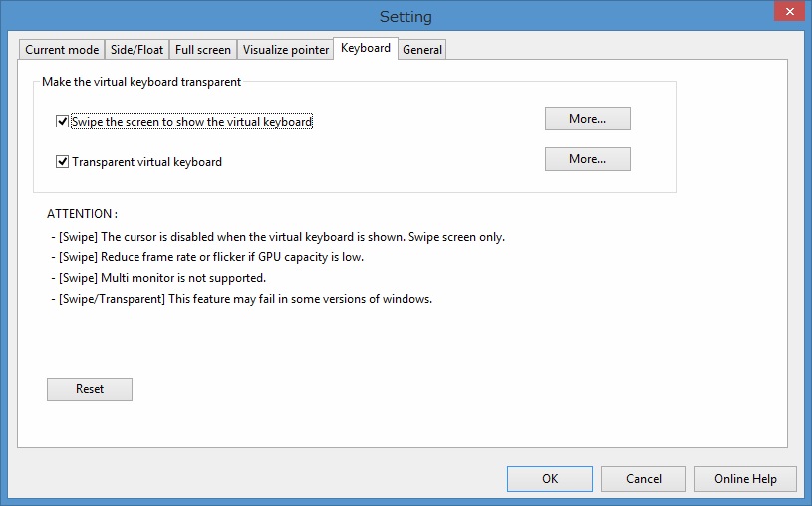
Task: Click the Keyboard tab
Action: [366, 48]
